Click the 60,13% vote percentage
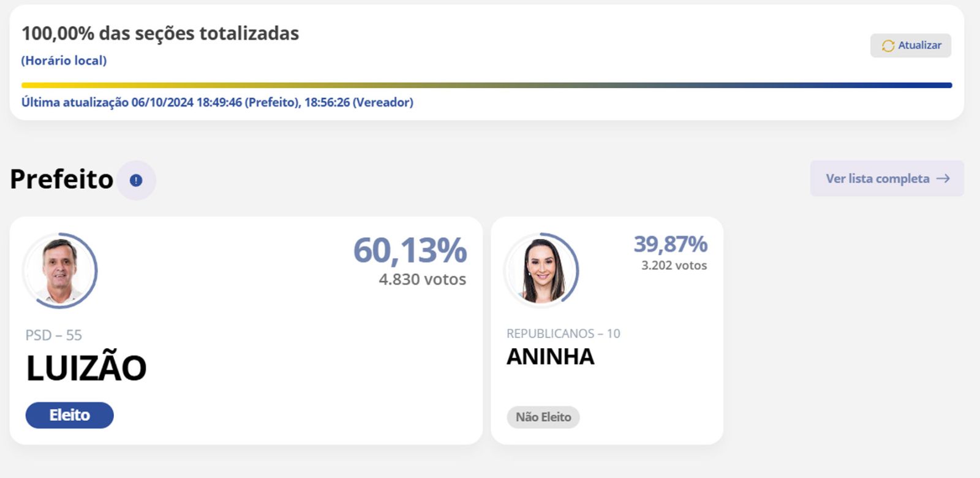The height and width of the screenshot is (478, 980). pyautogui.click(x=410, y=250)
